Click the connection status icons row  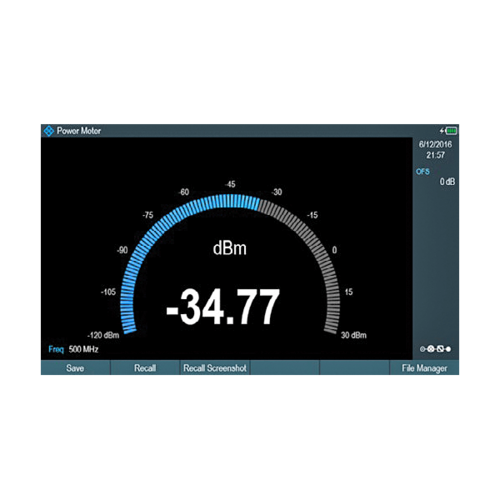tap(435, 349)
